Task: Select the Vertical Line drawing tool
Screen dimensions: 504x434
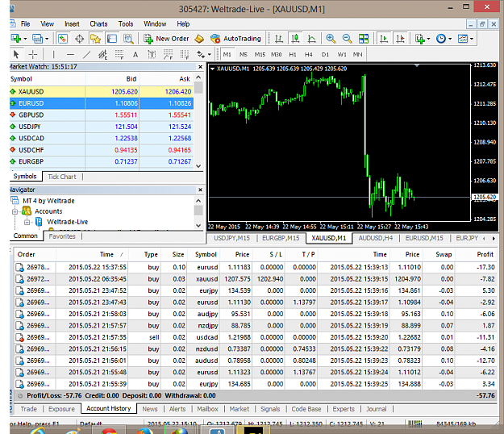Action: [54, 55]
